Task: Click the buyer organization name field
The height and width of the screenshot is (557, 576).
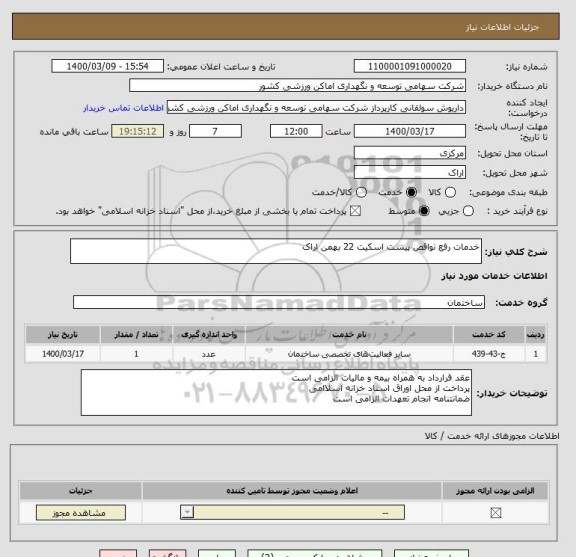Action: coord(297,86)
